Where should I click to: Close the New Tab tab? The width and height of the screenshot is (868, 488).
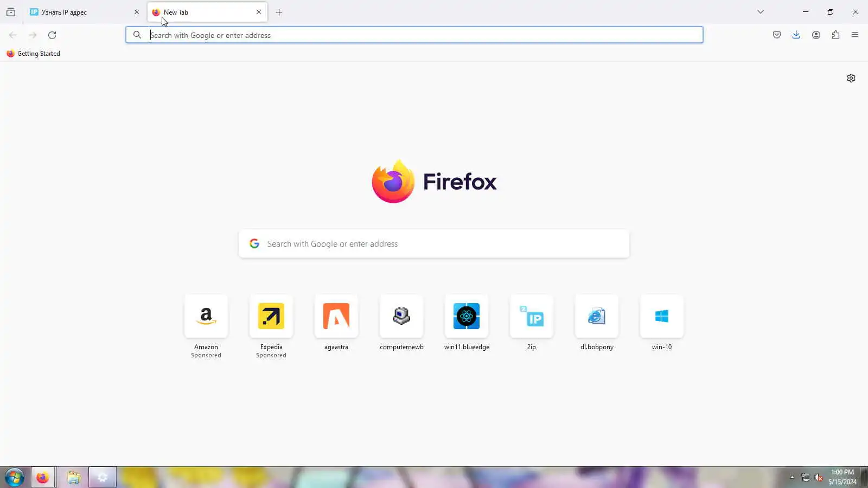coord(259,12)
